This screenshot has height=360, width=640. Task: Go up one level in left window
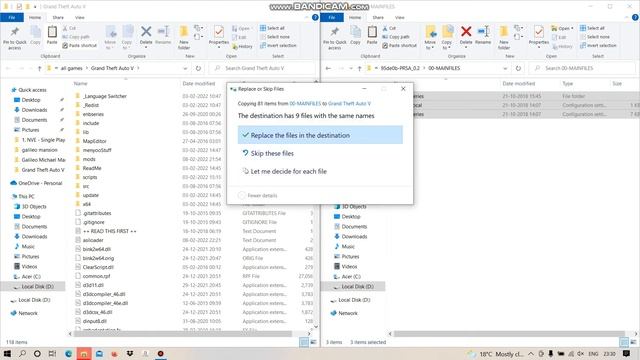pyautogui.click(x=39, y=68)
